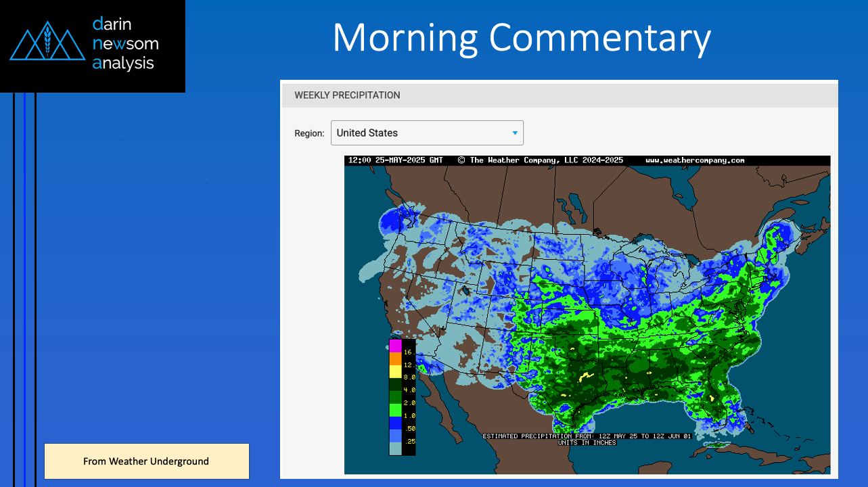This screenshot has height=487, width=868.
Task: Click the Estimated Precipitation caption on map
Action: 587,436
